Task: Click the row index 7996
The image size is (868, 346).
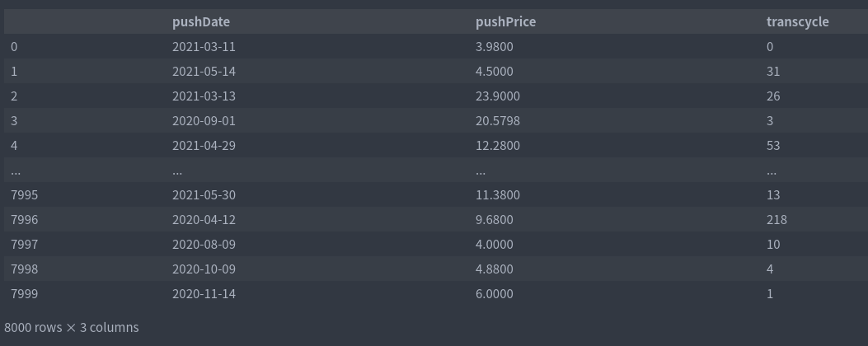Action: pyautogui.click(x=25, y=220)
